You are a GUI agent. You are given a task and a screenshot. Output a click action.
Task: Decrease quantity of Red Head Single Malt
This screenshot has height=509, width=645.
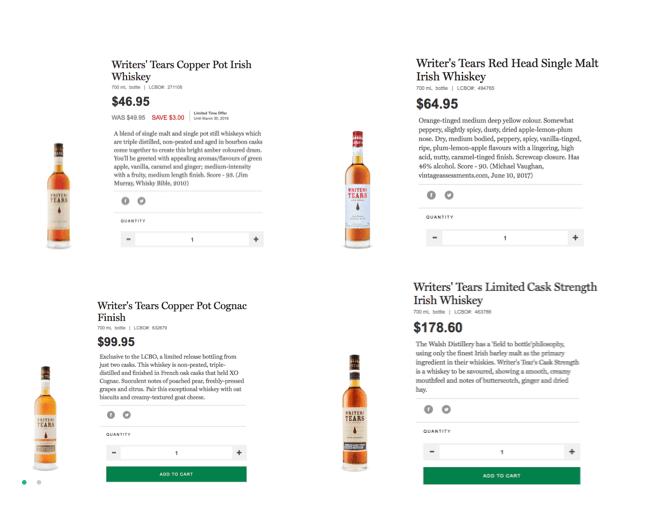tap(434, 237)
